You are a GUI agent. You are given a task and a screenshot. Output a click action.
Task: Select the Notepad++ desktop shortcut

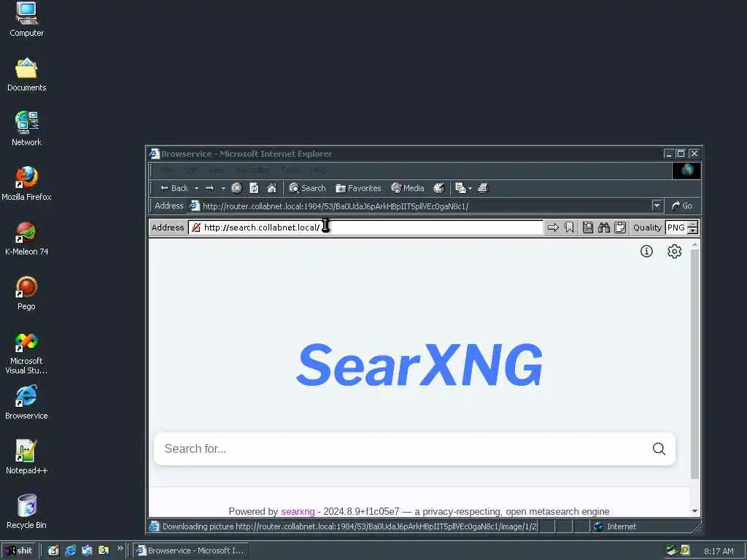[27, 458]
